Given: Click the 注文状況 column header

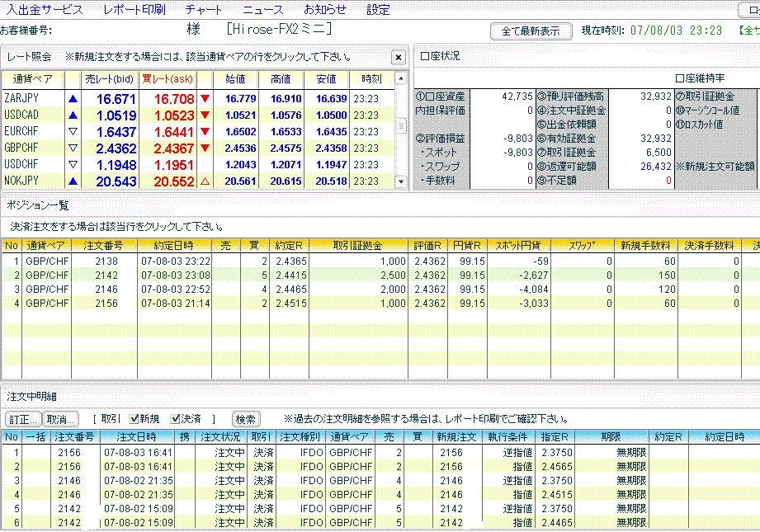Looking at the screenshot, I should pos(221,437).
